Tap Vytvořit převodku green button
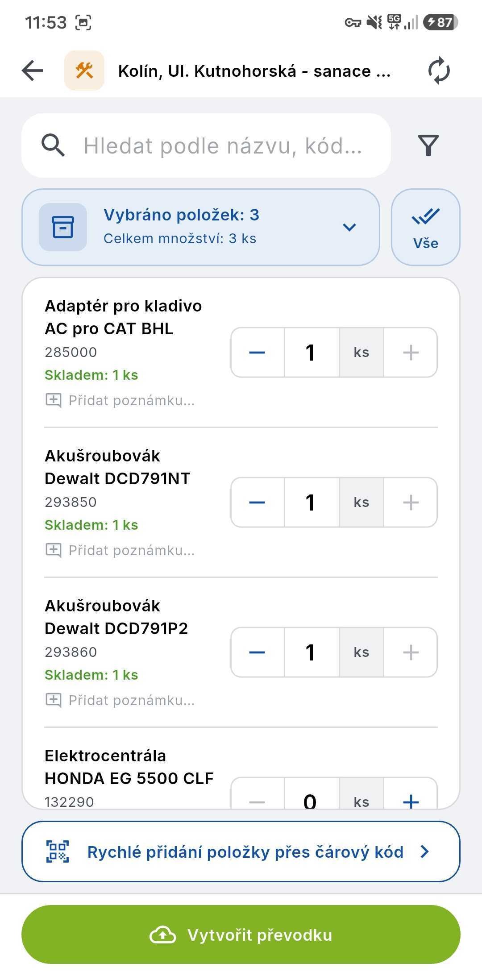Viewport: 482px width, 980px height. (x=241, y=934)
